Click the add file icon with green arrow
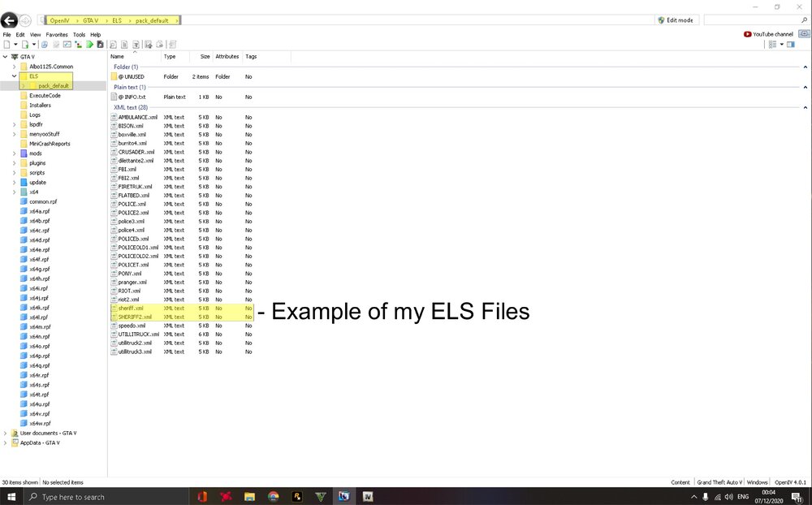This screenshot has height=505, width=812. [x=25, y=45]
